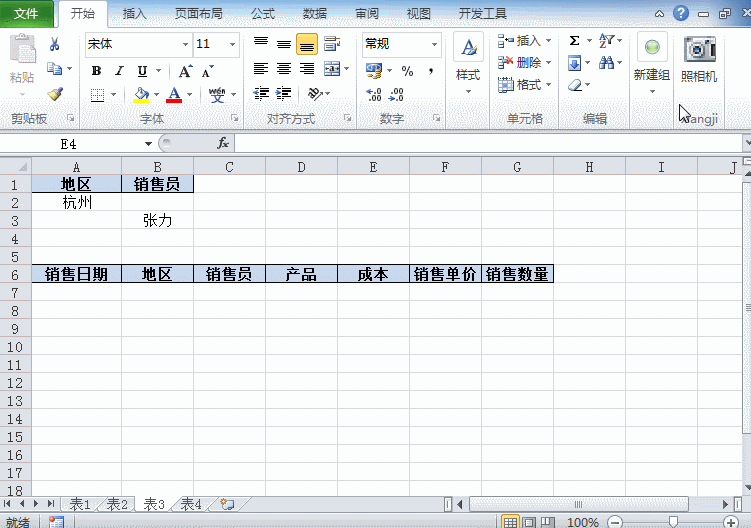Viewport: 751px width, 528px height.
Task: Click the 照相机 camera icon
Action: pos(699,49)
